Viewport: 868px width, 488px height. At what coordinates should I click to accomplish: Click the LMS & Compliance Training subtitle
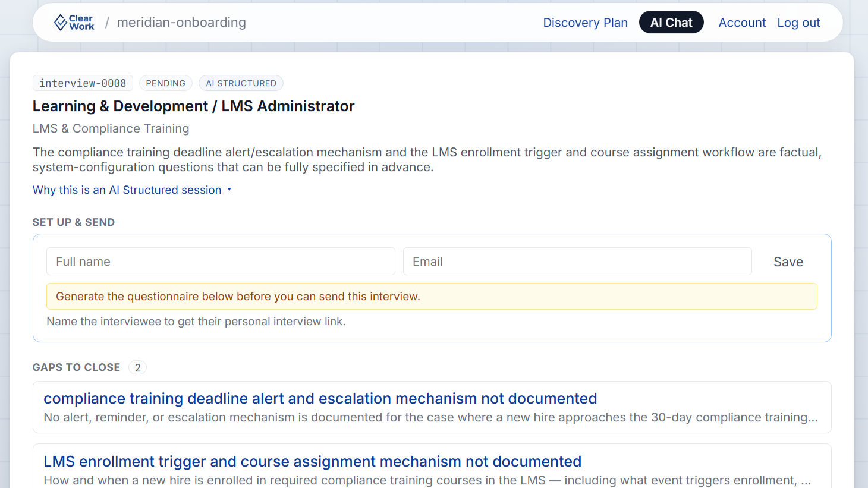pos(111,128)
